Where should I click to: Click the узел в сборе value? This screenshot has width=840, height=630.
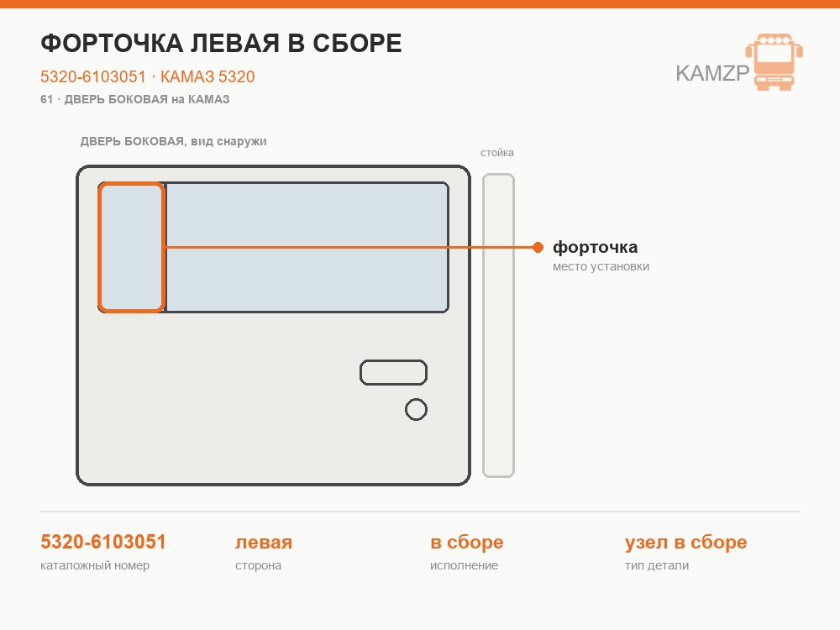(685, 542)
